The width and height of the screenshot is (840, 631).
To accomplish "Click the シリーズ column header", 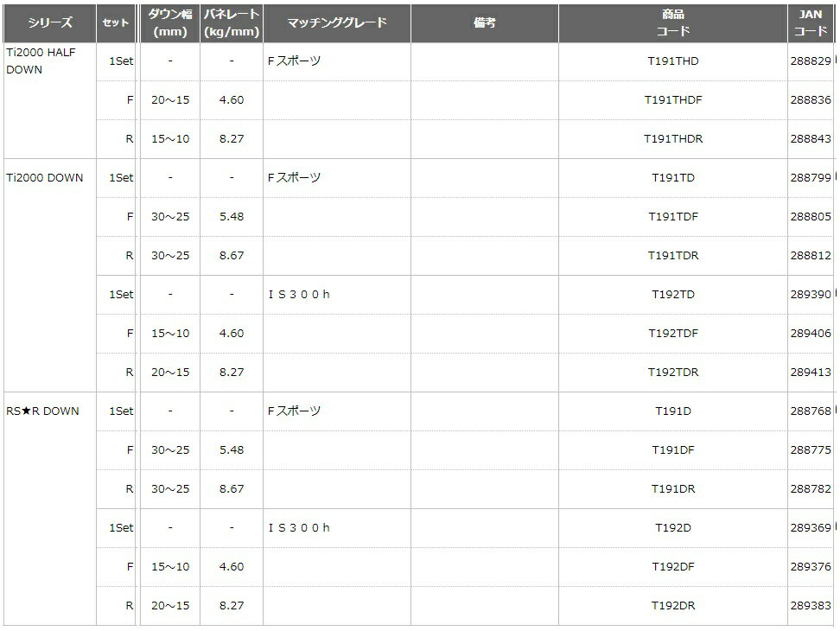I will point(49,23).
